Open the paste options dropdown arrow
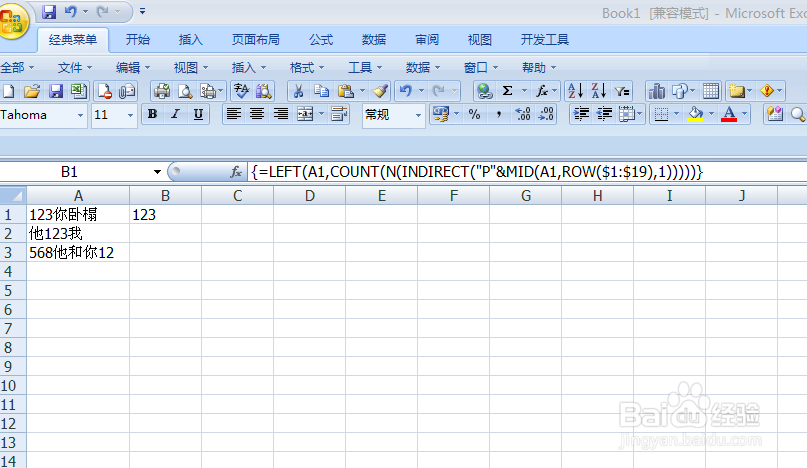Image resolution: width=807 pixels, height=468 pixels. tap(362, 92)
